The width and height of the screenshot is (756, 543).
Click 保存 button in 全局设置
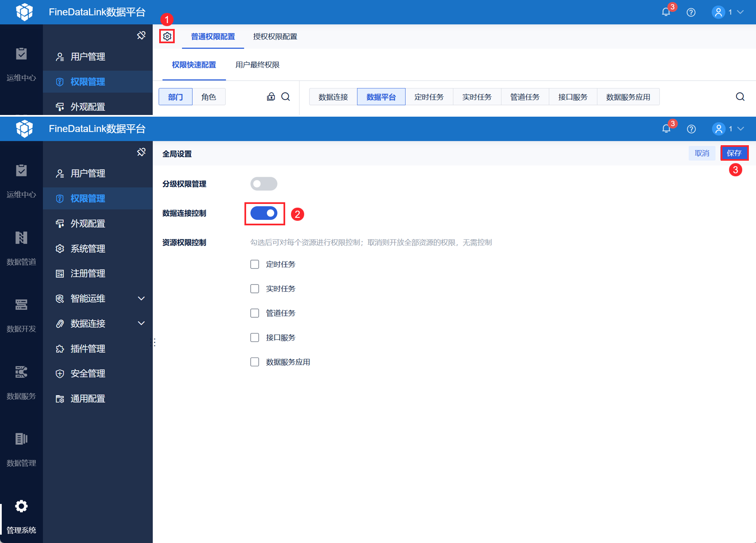click(734, 153)
